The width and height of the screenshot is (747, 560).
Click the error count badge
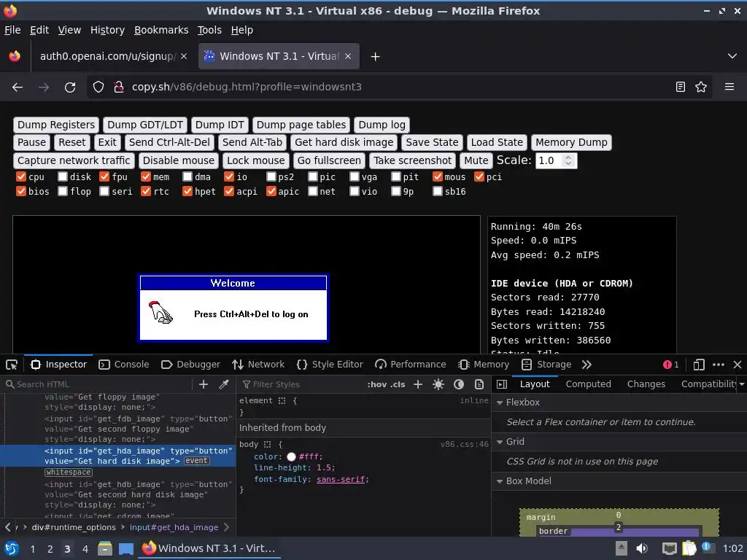(670, 365)
